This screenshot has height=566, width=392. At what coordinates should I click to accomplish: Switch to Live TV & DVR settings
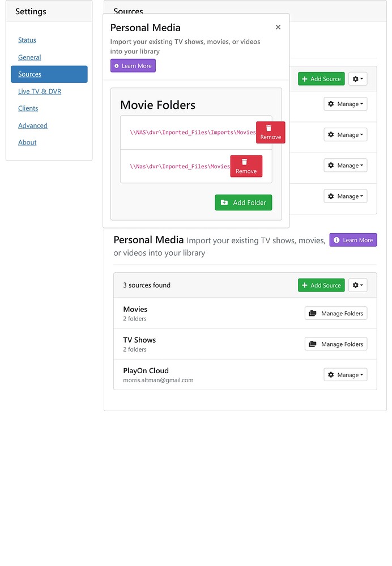(40, 91)
